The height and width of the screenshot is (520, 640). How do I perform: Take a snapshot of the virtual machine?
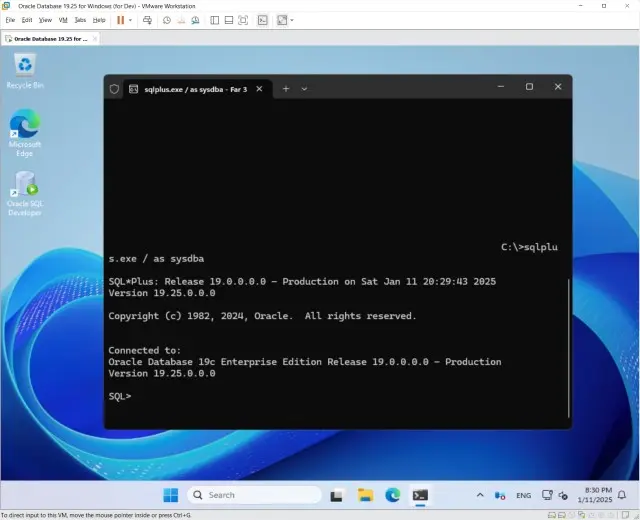167,20
